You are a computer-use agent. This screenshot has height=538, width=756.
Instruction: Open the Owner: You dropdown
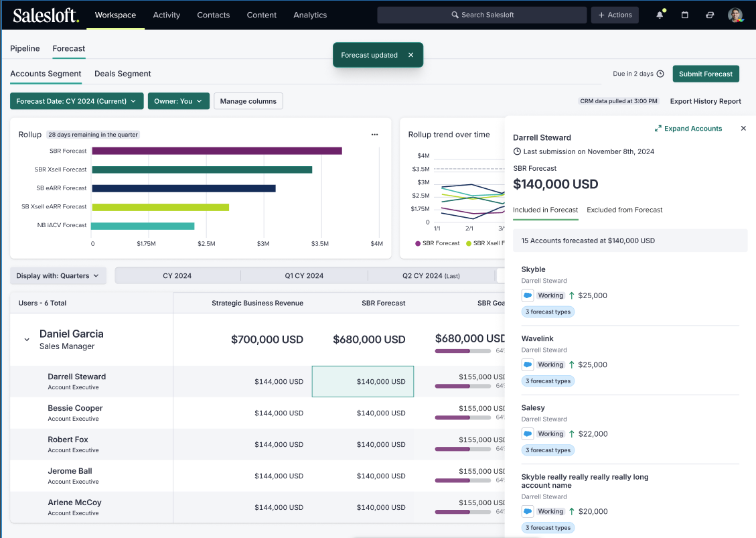178,101
